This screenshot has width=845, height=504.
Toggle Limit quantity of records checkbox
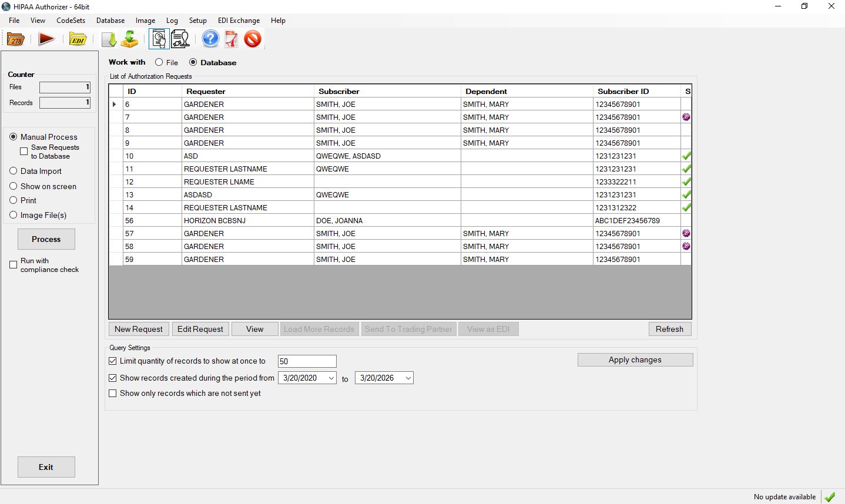113,361
